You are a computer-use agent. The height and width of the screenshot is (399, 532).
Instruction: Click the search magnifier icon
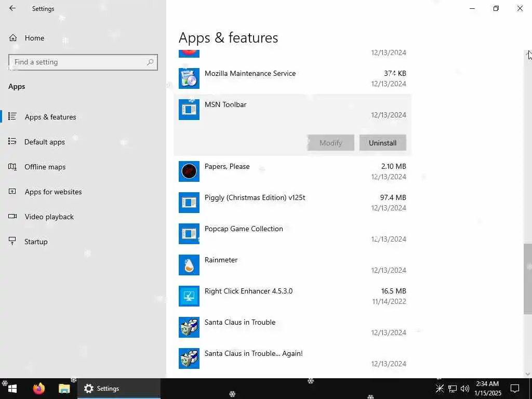pyautogui.click(x=150, y=62)
